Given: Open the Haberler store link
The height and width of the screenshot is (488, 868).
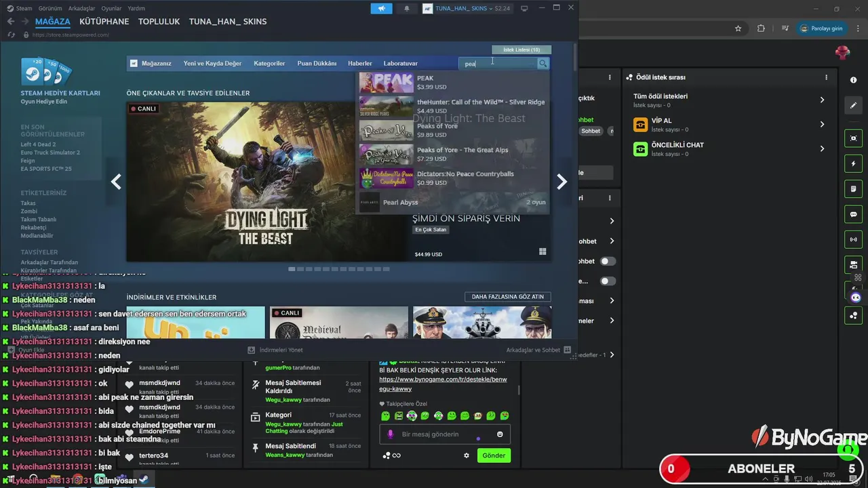Looking at the screenshot, I should (360, 63).
